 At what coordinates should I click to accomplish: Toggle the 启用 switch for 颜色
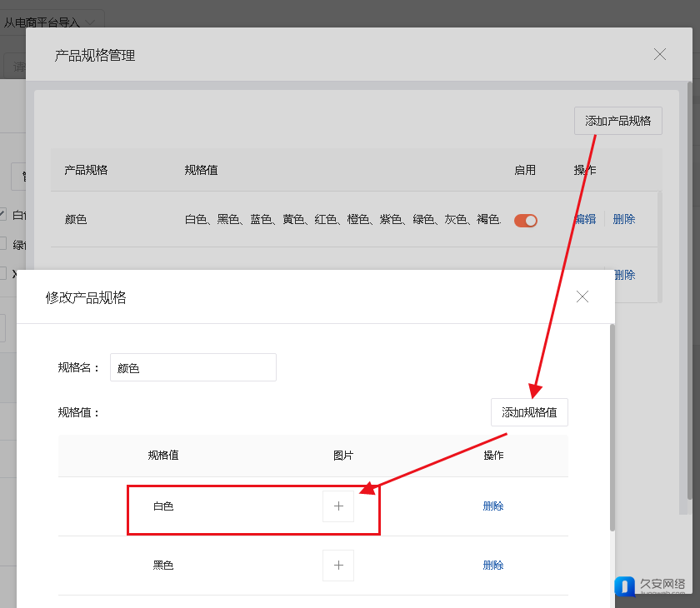pos(526,220)
